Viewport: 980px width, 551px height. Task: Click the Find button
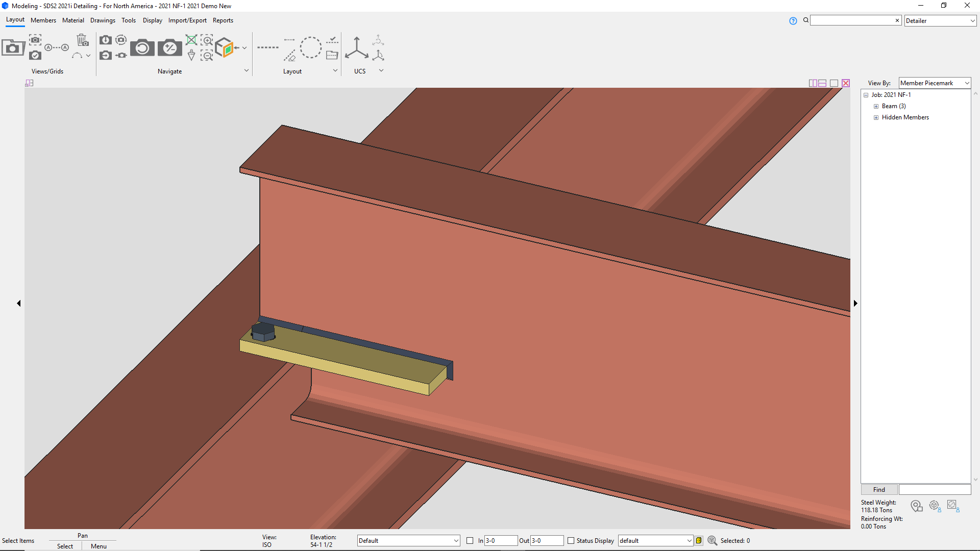click(x=878, y=489)
